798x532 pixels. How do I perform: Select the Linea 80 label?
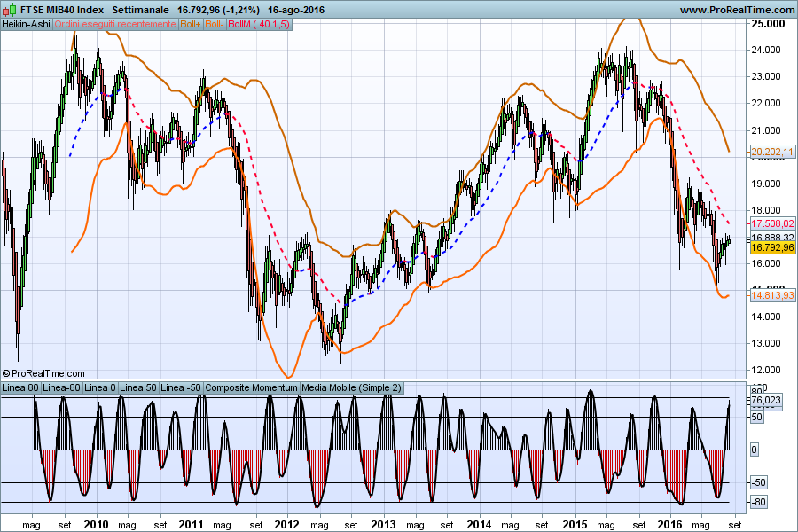pyautogui.click(x=20, y=387)
